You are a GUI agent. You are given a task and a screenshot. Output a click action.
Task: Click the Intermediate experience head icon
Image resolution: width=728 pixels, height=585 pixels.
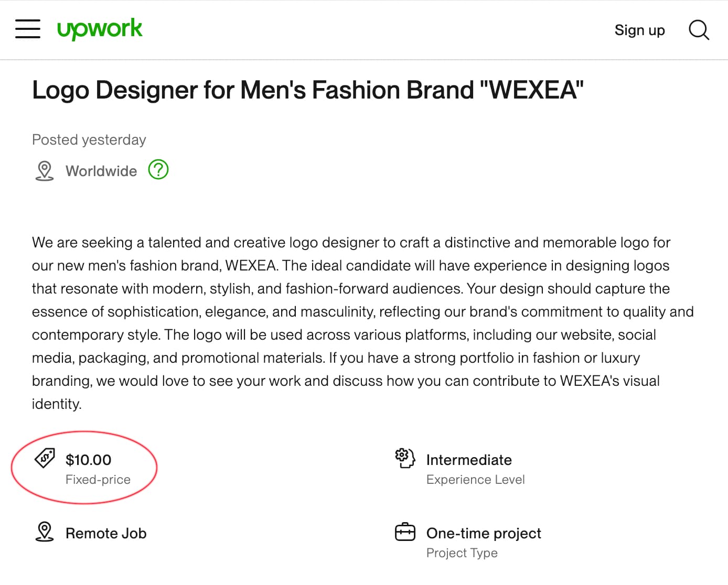click(405, 458)
